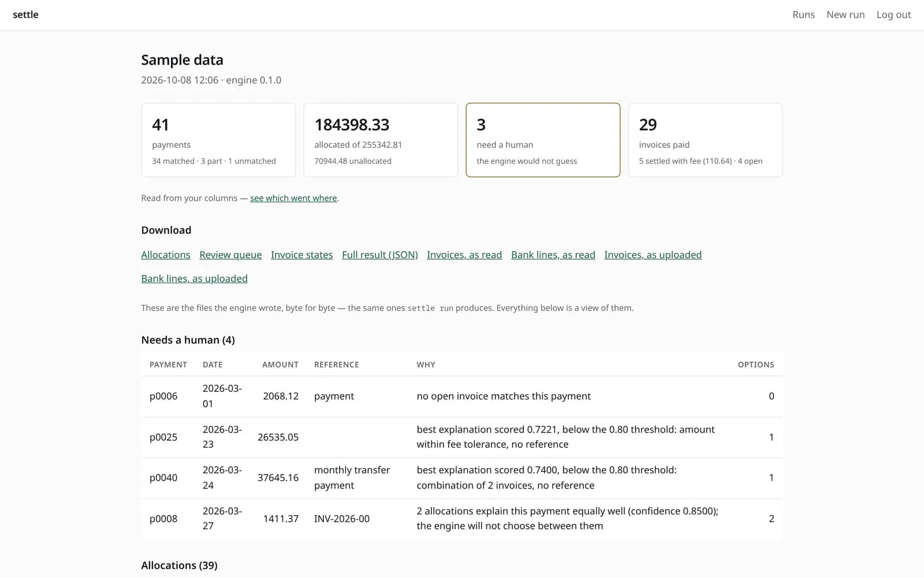Select payment p0025 cell
The height and width of the screenshot is (578, 924).
pos(163,438)
